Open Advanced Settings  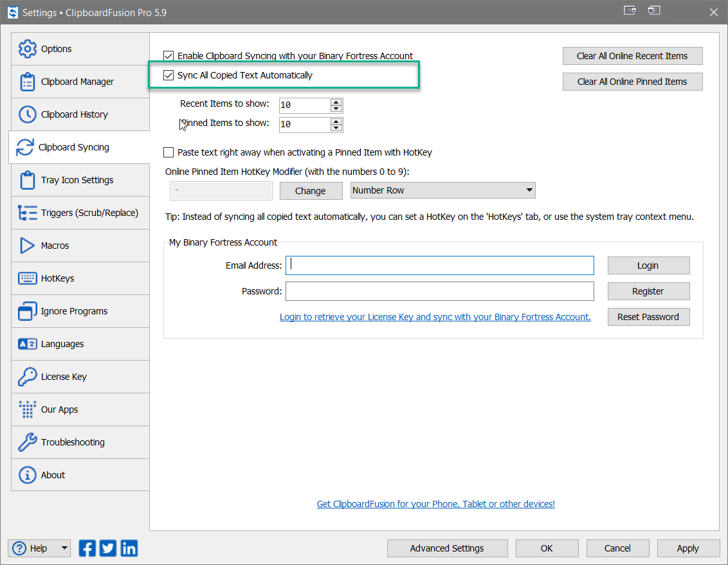pyautogui.click(x=447, y=548)
